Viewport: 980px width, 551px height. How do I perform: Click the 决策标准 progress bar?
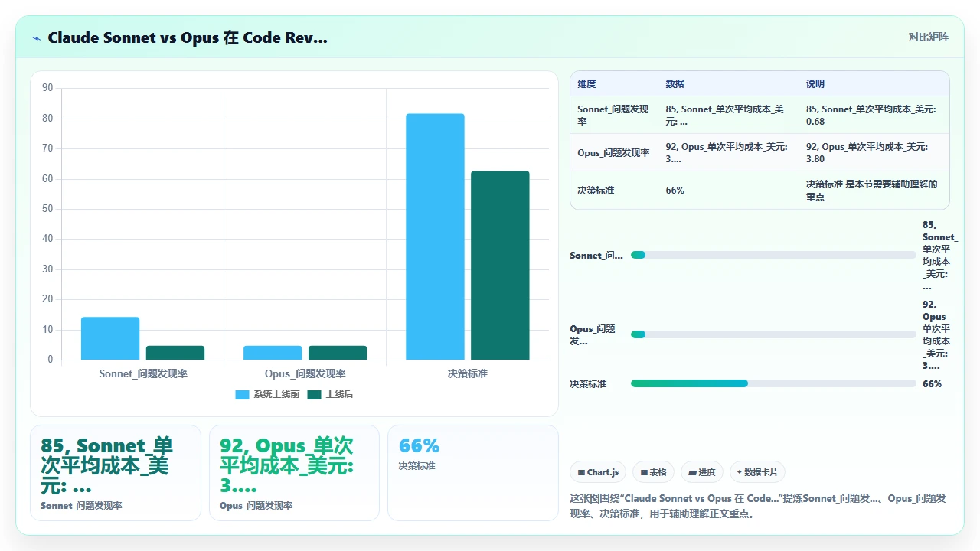click(773, 383)
